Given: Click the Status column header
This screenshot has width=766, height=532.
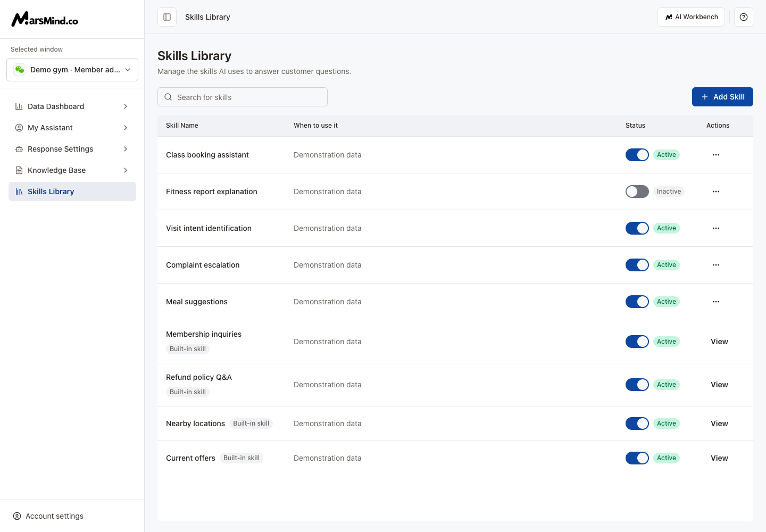Looking at the screenshot, I should click(x=635, y=126).
